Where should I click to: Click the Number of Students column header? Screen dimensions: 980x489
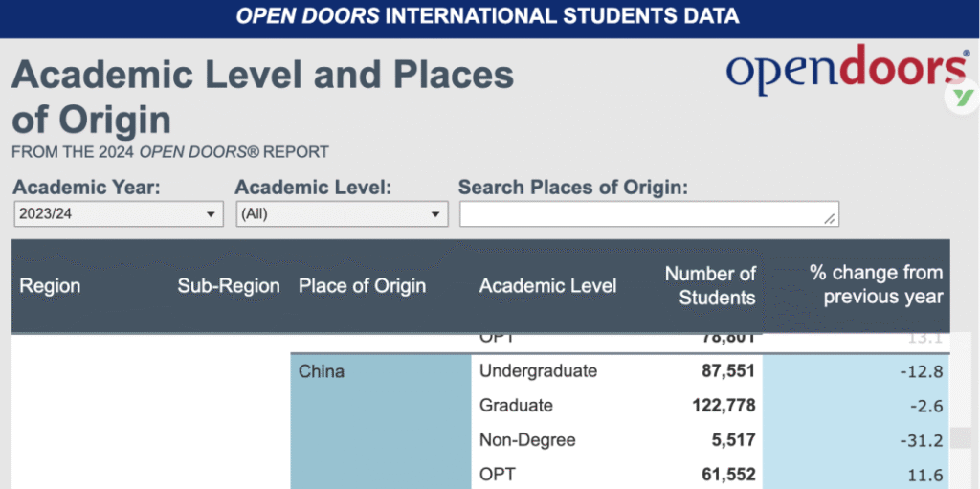710,286
